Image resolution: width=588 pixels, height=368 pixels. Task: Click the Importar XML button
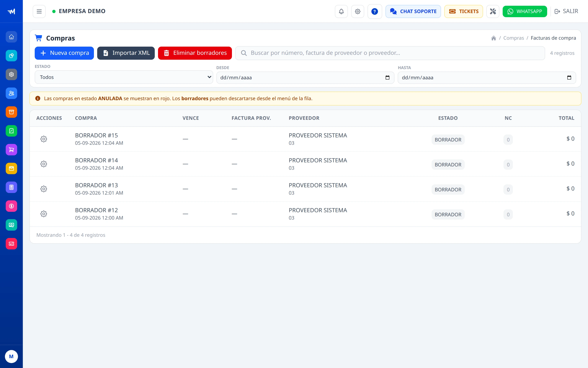pyautogui.click(x=126, y=53)
